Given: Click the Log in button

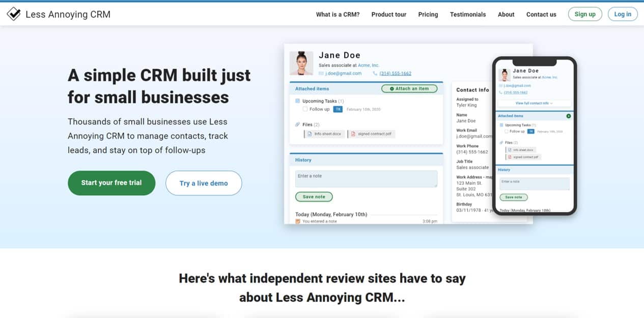Looking at the screenshot, I should tap(623, 14).
